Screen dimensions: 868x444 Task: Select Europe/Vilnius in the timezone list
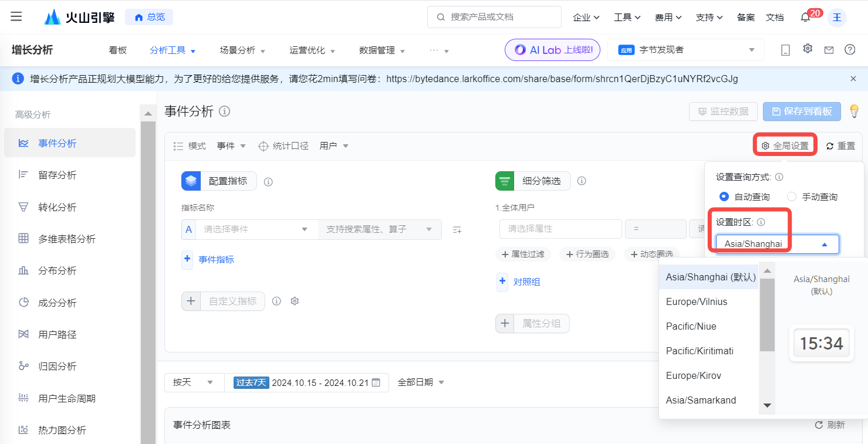[709, 301]
